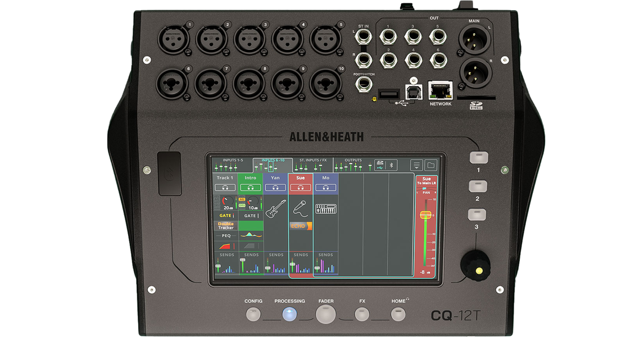Image resolution: width=644 pixels, height=337 pixels.
Task: Tap the compressor curve icon on Track 1
Action: click(225, 246)
